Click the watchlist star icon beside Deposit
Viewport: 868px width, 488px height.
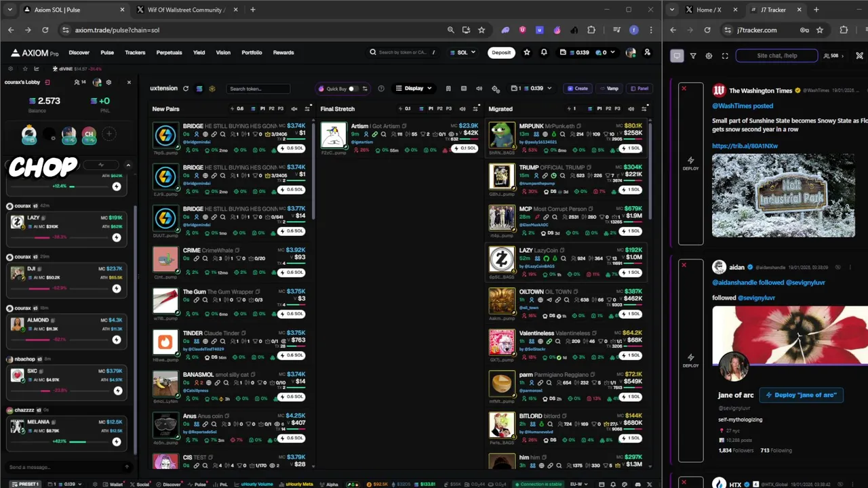pos(527,52)
